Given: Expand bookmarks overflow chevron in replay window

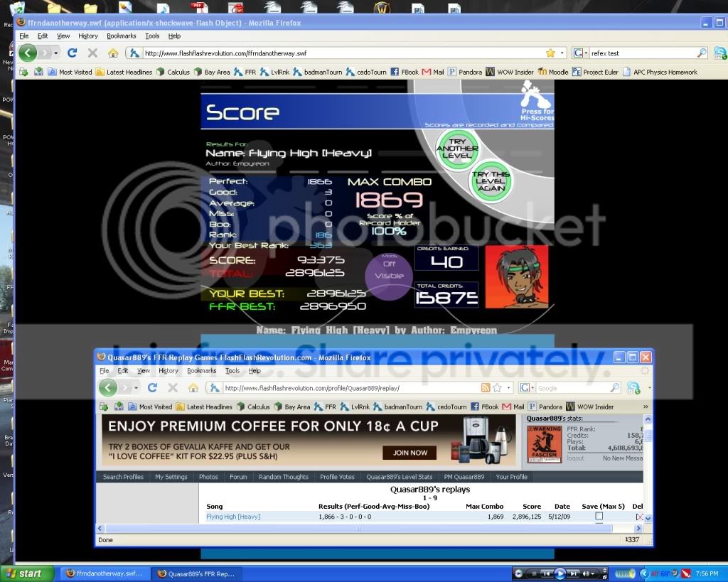Looking at the screenshot, I should coord(646,407).
